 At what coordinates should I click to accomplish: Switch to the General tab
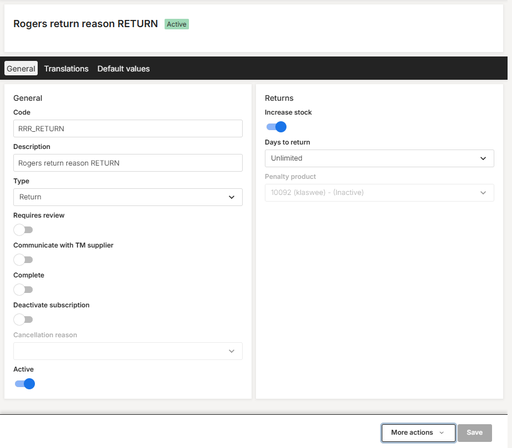[21, 69]
